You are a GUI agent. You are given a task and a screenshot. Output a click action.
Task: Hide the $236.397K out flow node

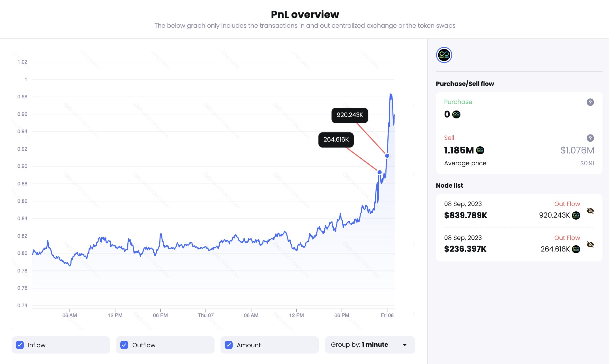590,244
